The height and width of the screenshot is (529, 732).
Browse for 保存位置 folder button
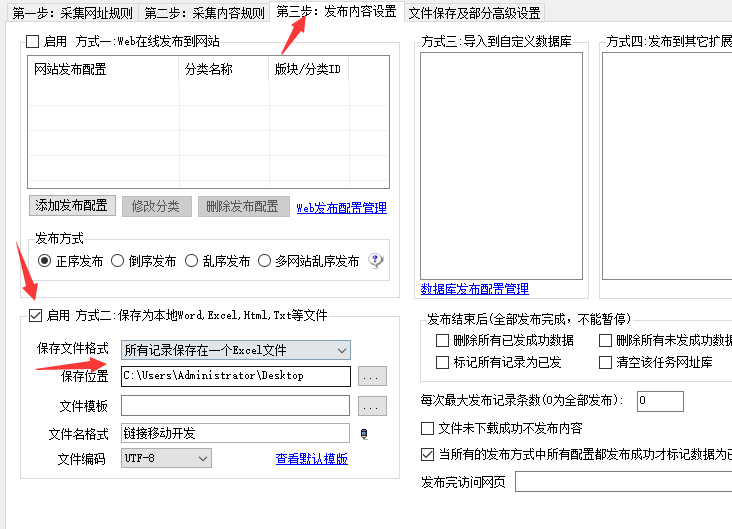[372, 376]
